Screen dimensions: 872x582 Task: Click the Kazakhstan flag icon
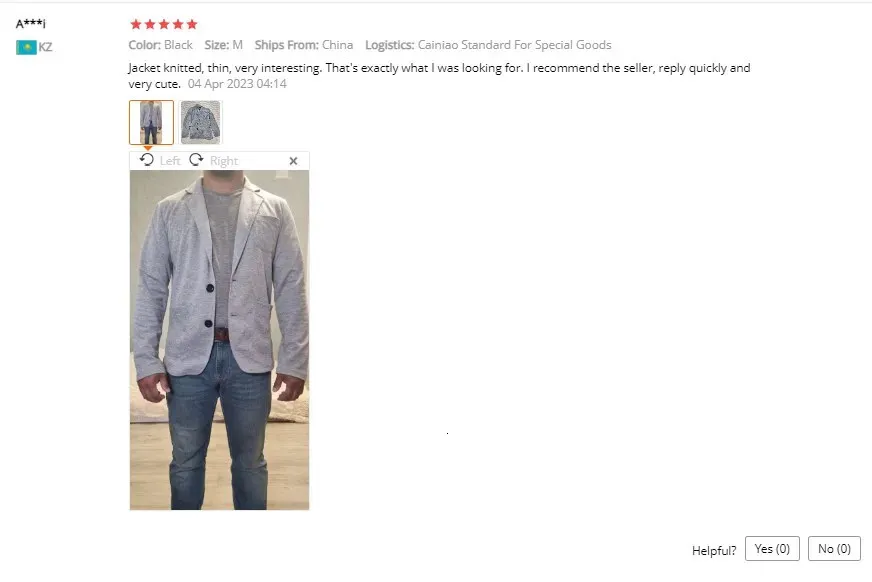tap(26, 47)
